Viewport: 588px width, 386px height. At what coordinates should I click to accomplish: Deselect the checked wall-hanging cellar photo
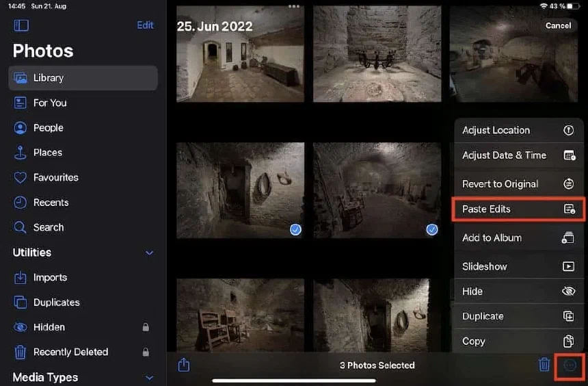click(241, 190)
